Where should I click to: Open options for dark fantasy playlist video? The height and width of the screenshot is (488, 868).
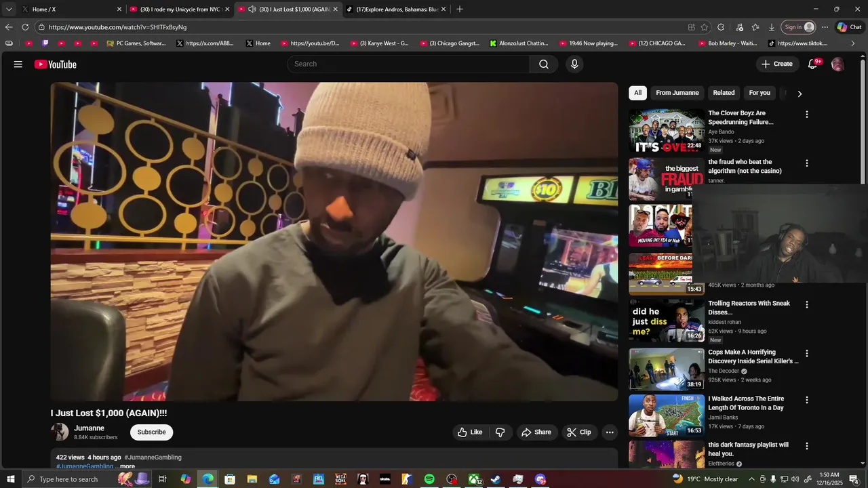[x=807, y=446]
